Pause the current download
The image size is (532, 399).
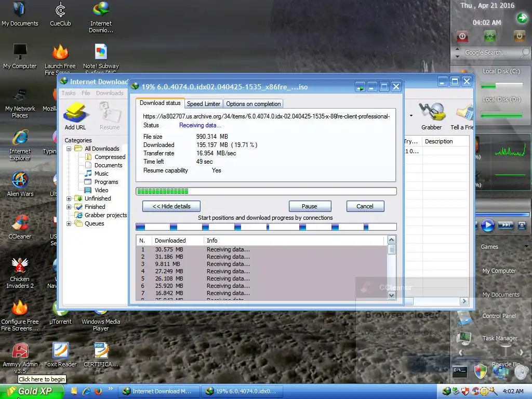(x=310, y=206)
